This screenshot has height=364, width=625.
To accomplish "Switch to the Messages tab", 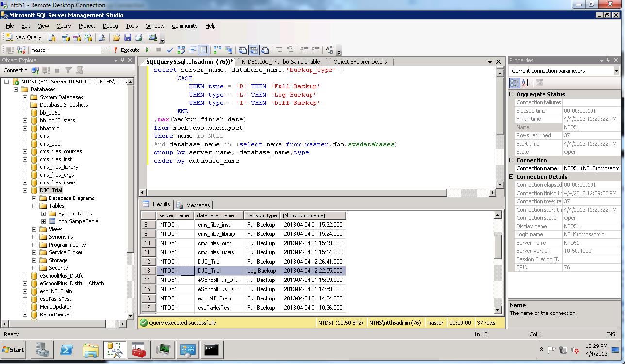I will (x=193, y=205).
